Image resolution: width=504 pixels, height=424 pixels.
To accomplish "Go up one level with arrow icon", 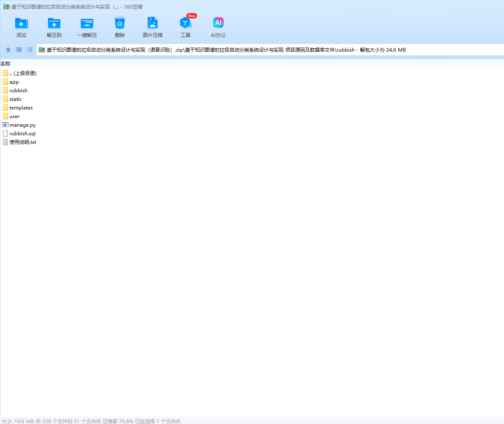I will point(8,50).
